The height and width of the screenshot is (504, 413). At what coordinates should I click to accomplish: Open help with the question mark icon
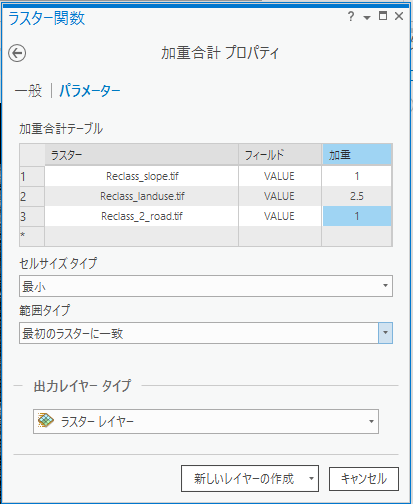(351, 16)
